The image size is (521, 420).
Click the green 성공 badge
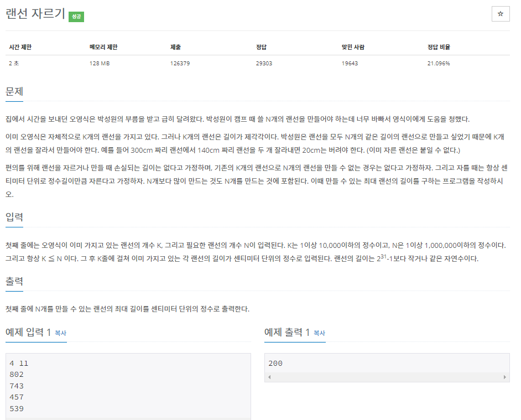click(76, 17)
